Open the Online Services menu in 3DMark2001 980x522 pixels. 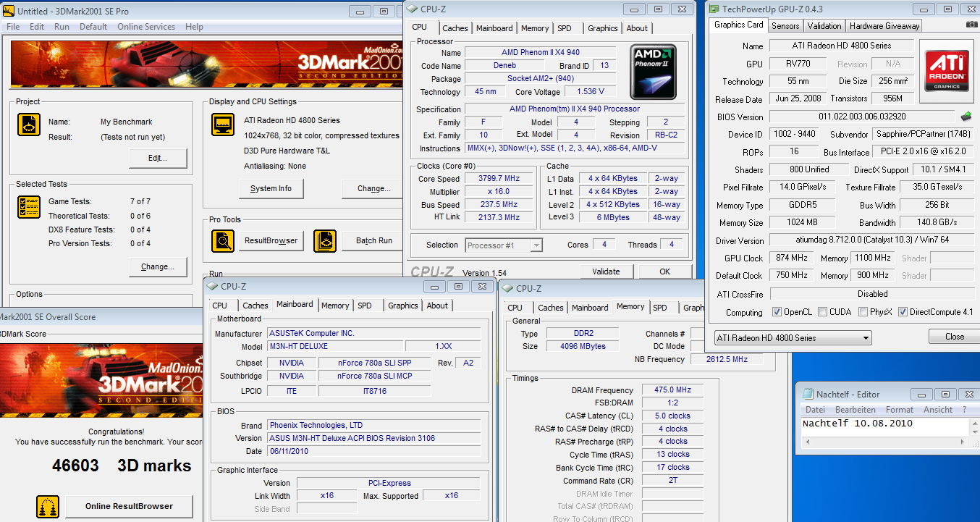(146, 27)
